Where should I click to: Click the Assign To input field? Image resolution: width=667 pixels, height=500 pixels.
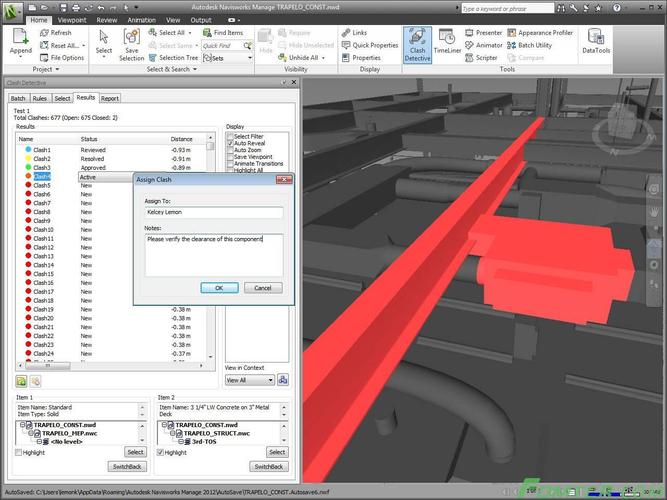click(x=214, y=212)
